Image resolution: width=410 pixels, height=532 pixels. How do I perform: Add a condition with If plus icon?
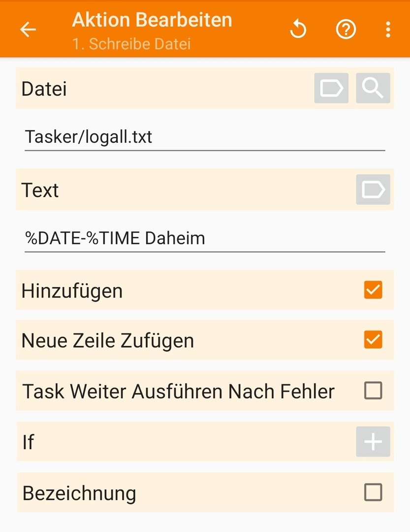(373, 442)
